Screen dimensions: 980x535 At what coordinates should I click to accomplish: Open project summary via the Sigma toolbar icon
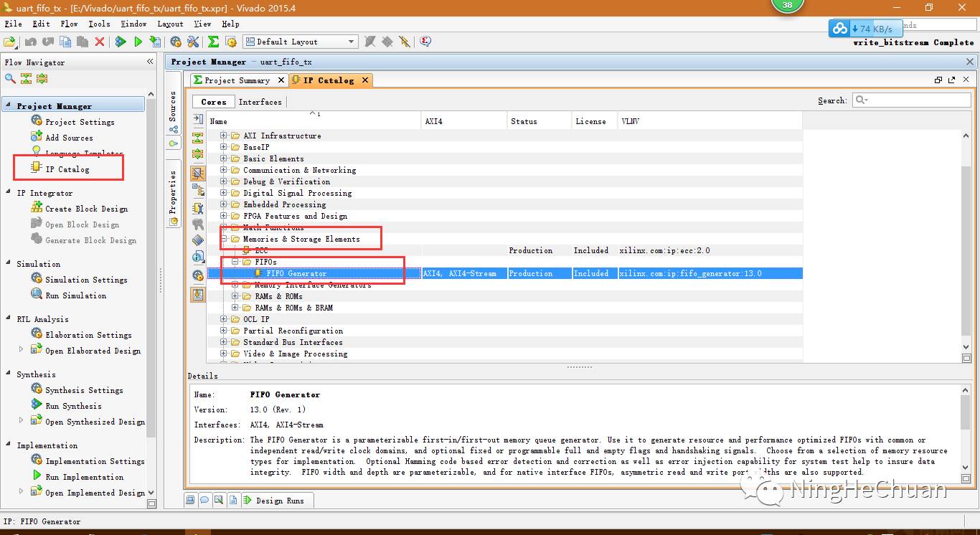pyautogui.click(x=213, y=42)
